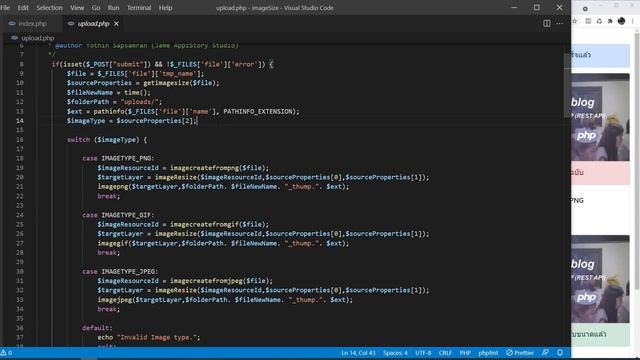This screenshot has height=360, width=640.
Task: Click the '$folderPath = "uploads/"' line
Action: 115,102
